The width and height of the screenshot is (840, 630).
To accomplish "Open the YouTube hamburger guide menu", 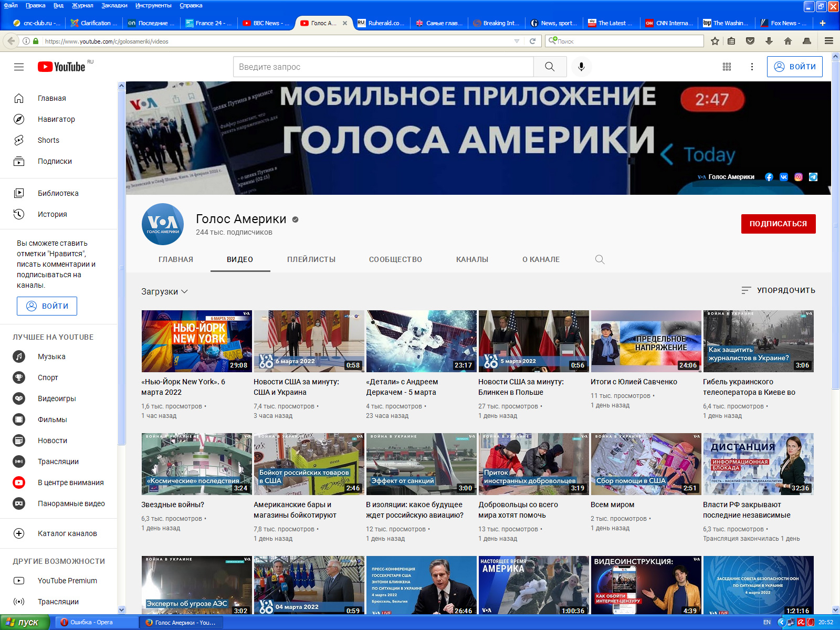I will click(19, 67).
